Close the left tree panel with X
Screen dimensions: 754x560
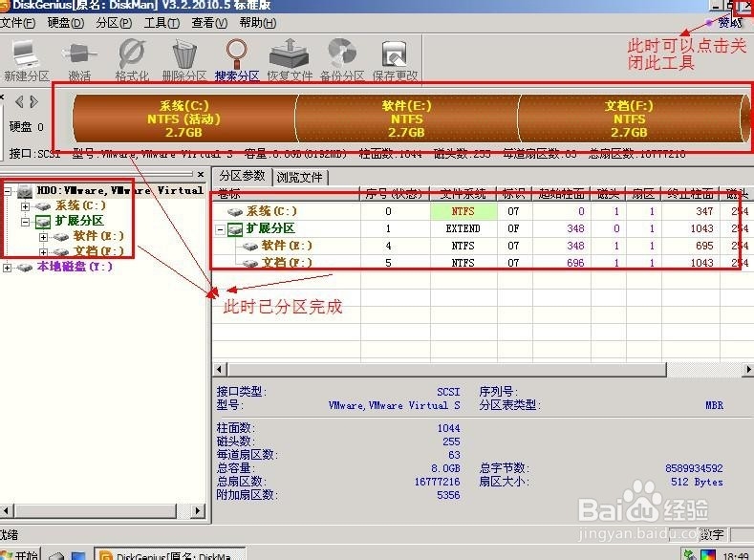pos(201,174)
